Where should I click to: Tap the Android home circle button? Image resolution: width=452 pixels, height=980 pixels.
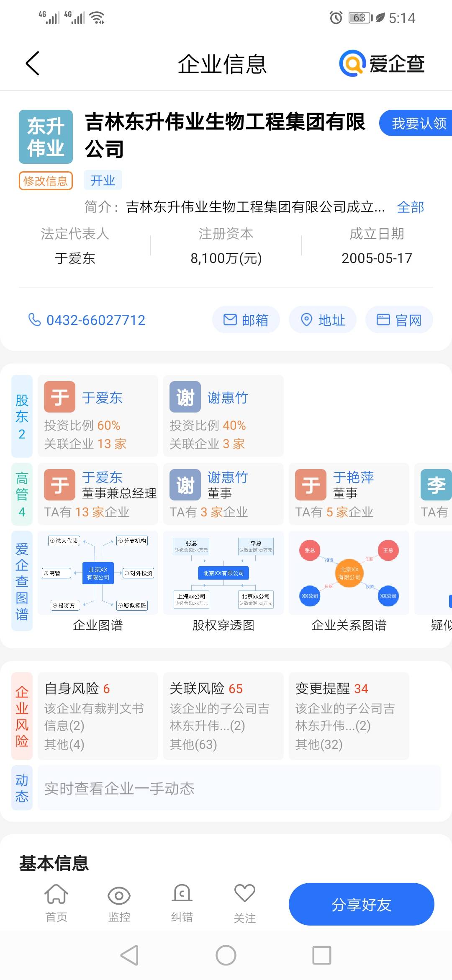coord(226,956)
